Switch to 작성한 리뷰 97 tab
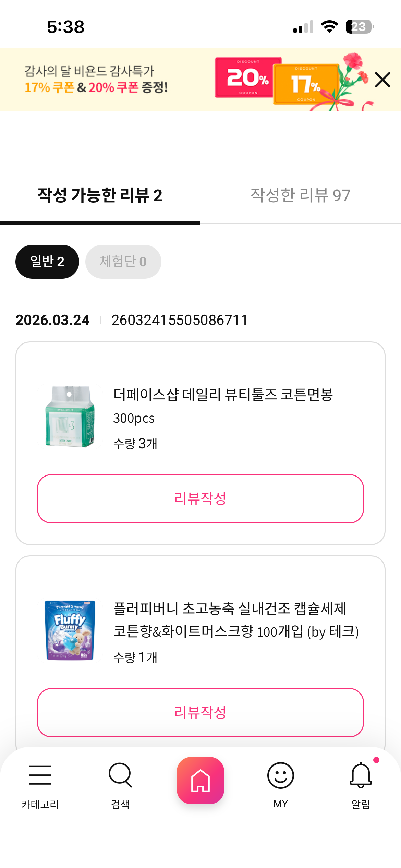This screenshot has width=401, height=868. coord(300,195)
